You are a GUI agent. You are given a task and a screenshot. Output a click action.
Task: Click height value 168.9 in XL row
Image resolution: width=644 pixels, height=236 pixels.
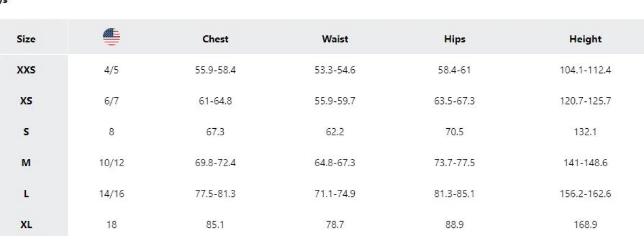(x=585, y=225)
